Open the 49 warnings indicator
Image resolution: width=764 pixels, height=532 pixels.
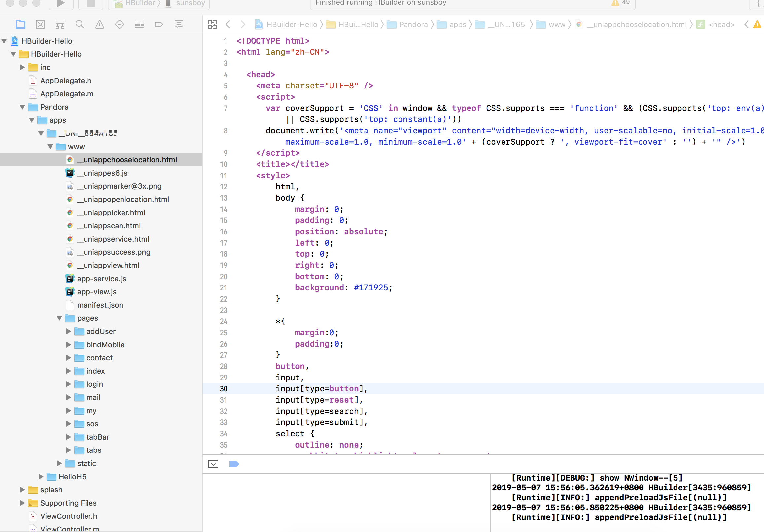621,3
